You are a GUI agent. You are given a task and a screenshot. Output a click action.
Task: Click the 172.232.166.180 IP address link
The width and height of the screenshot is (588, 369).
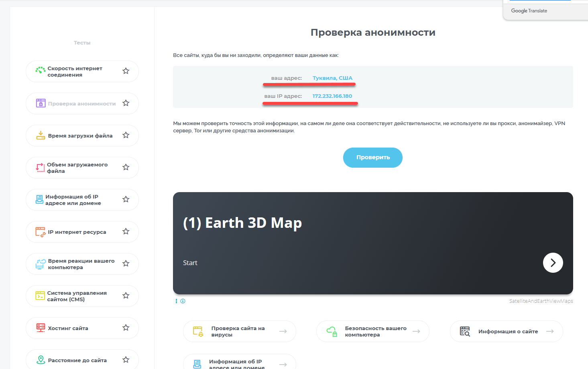(x=332, y=96)
